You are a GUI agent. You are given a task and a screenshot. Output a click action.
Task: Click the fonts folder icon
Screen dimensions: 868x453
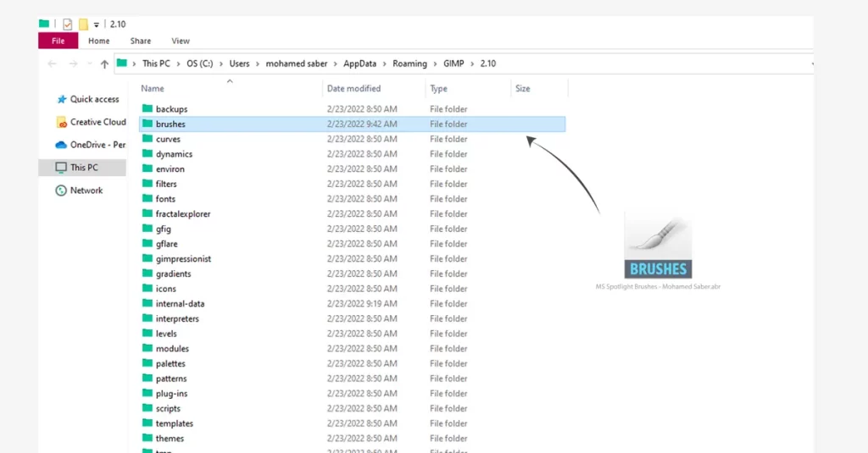point(147,198)
